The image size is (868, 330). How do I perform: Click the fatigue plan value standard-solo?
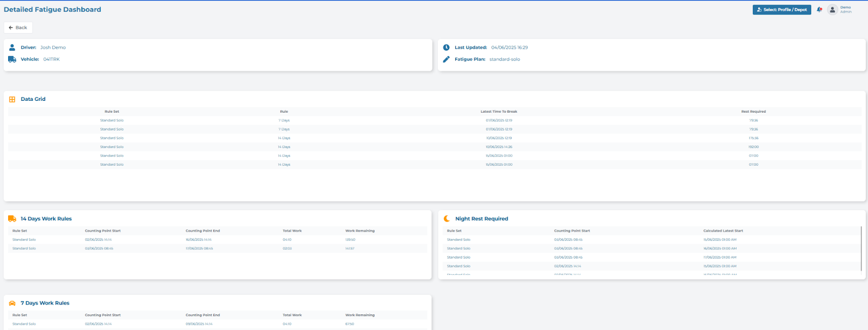click(x=505, y=59)
